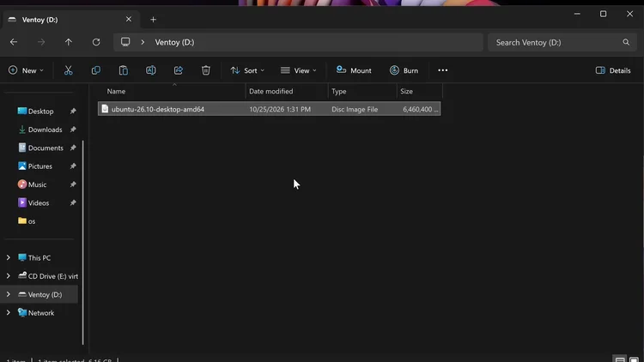Image resolution: width=644 pixels, height=362 pixels.
Task: Minimize the File Explorer window
Action: point(577,14)
